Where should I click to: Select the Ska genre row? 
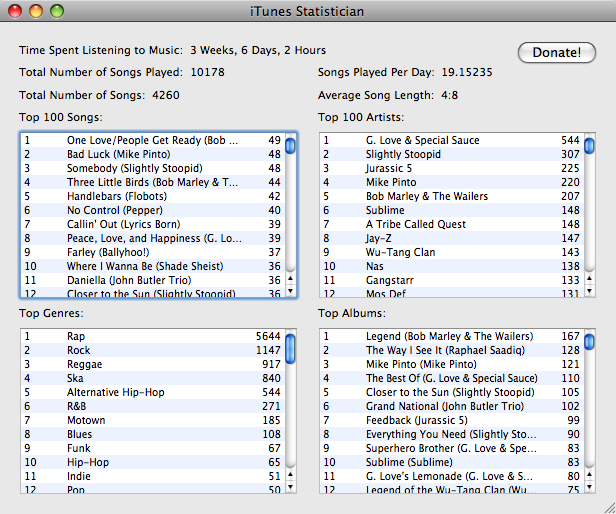point(153,378)
